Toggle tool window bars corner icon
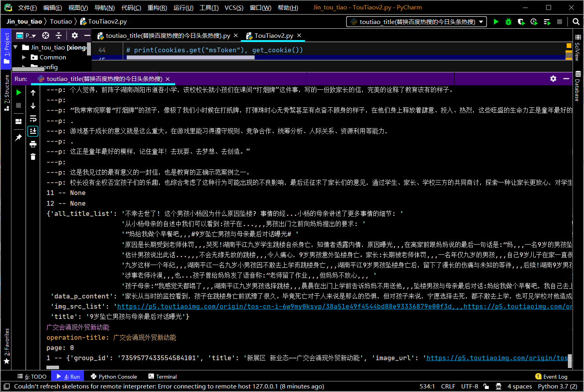Screen dimensions: 584x392 click(x=6, y=386)
